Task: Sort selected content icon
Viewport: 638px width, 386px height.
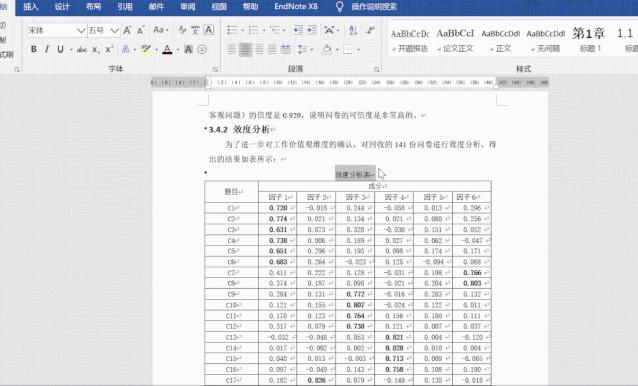Action: point(353,30)
